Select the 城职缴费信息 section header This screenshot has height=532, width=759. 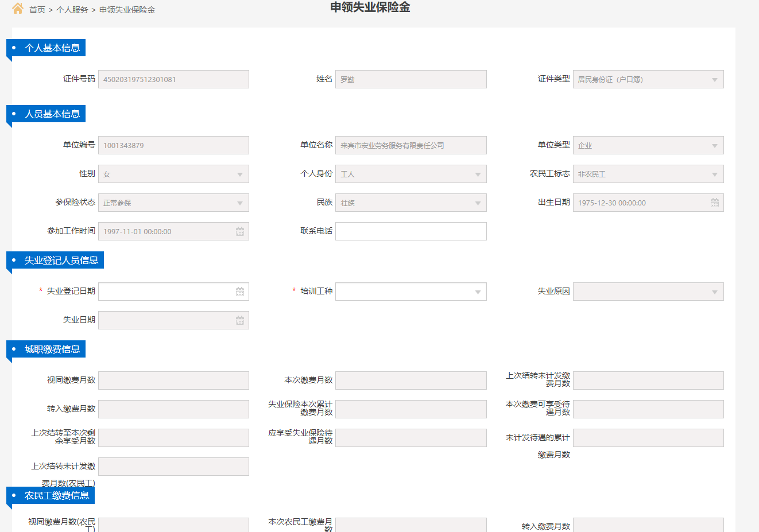coord(52,349)
